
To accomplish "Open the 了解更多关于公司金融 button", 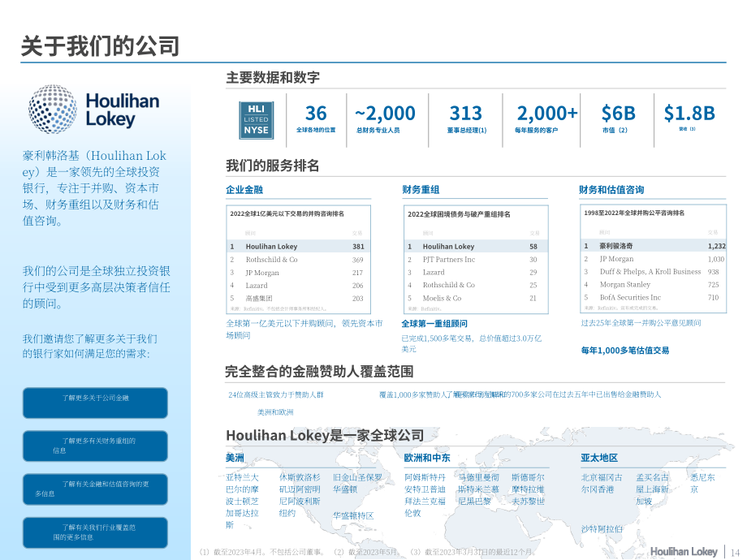I will 95,403.
